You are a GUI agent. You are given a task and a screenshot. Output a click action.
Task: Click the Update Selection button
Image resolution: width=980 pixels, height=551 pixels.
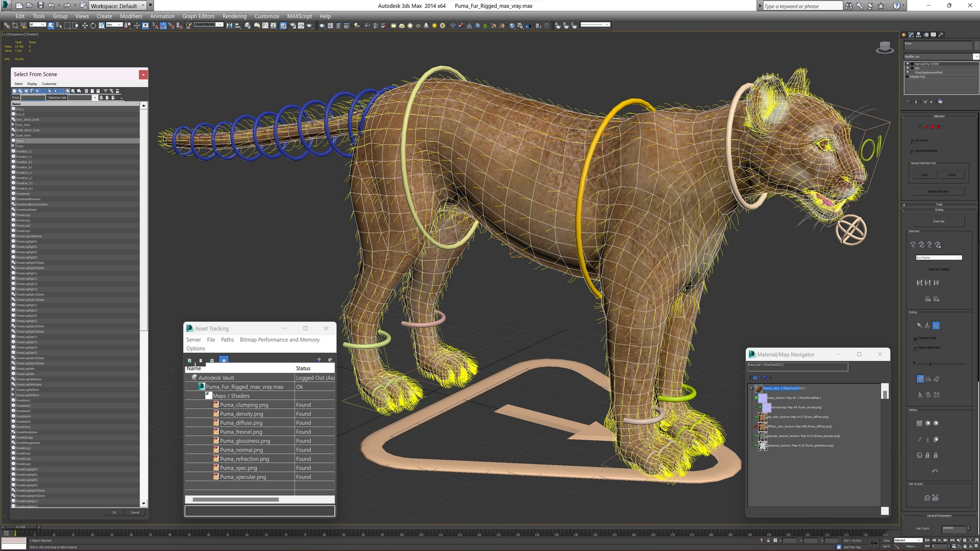point(939,191)
